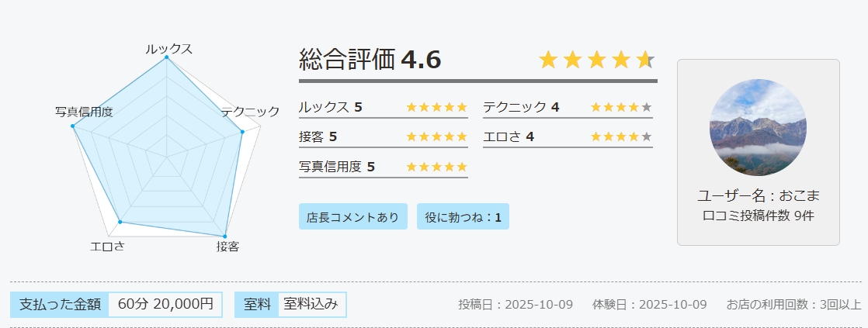This screenshot has height=328, width=868.
Task: Click the テクニック four-star rating
Action: pos(620,107)
